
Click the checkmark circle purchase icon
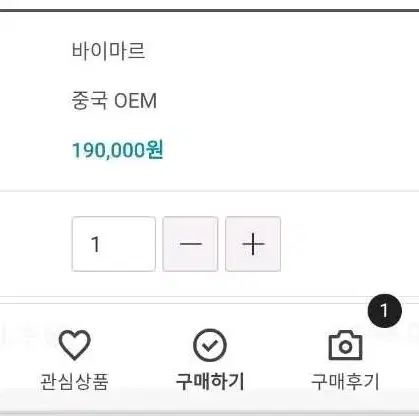210,345
